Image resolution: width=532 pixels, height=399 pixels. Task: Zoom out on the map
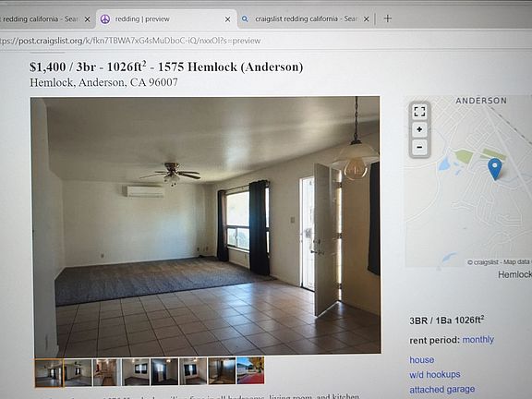419,147
